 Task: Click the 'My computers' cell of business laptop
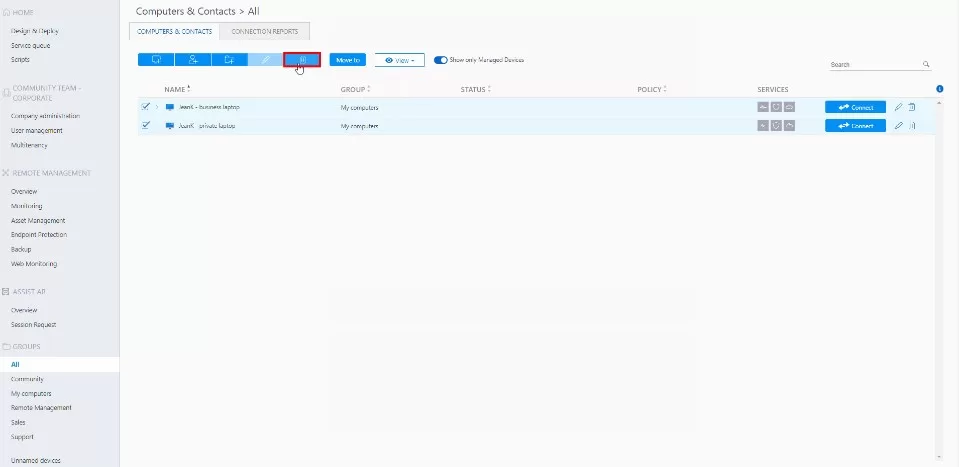click(x=360, y=108)
